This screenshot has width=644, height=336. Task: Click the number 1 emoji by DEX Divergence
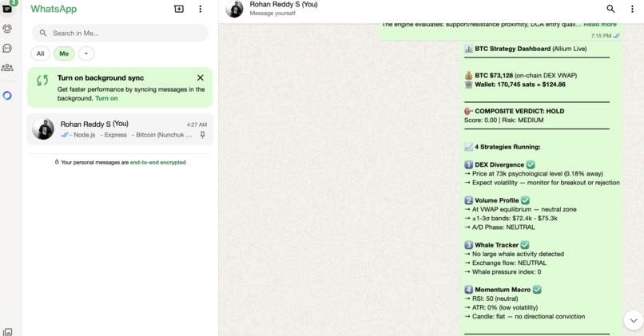pos(469,164)
